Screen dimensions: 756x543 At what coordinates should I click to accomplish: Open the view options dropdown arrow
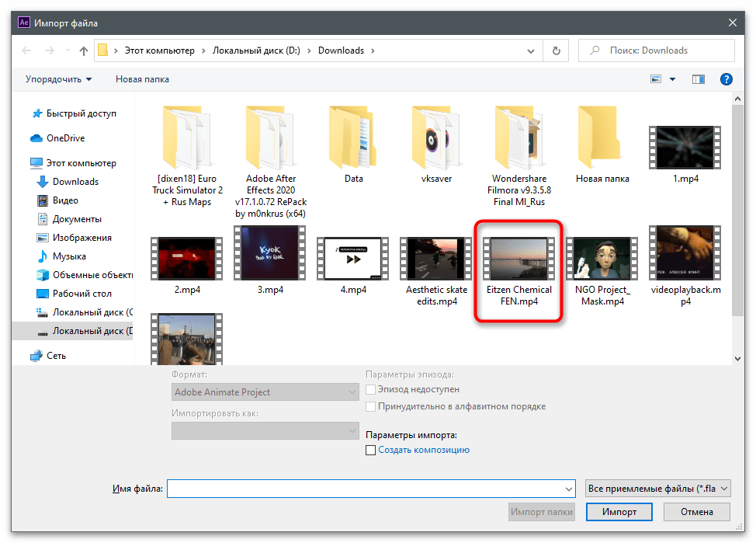(673, 79)
